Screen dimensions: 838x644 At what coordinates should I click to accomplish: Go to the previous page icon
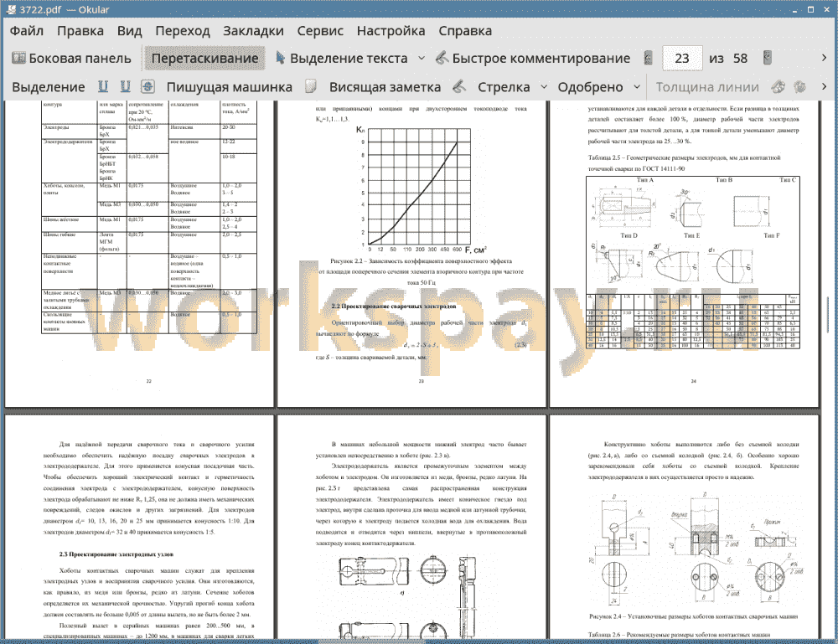pos(648,58)
